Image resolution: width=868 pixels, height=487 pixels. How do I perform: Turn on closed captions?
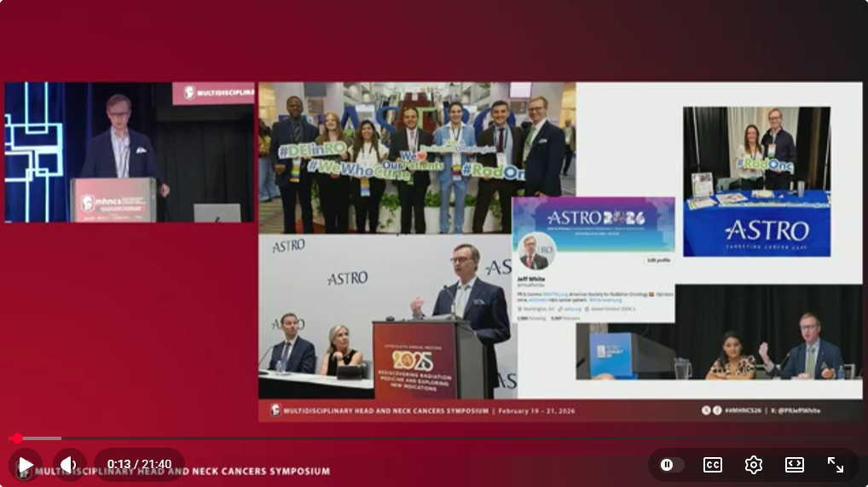click(x=713, y=465)
